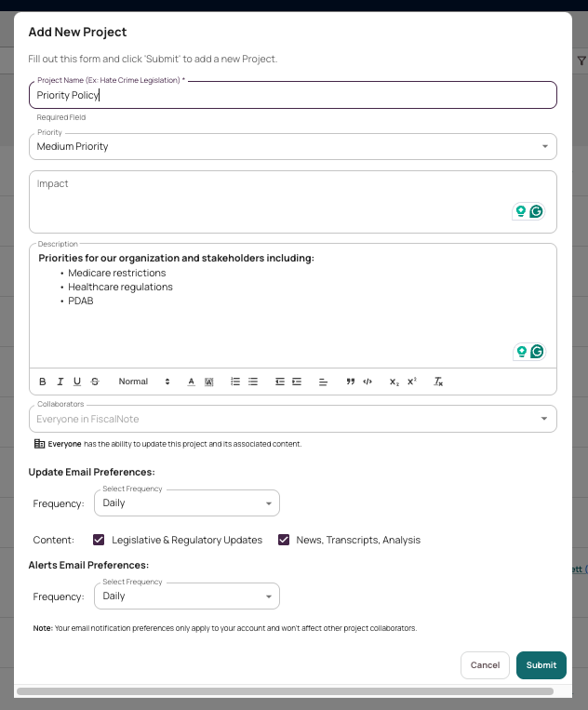This screenshot has width=588, height=710.
Task: Open the Normal text size dropdown
Action: tap(144, 382)
